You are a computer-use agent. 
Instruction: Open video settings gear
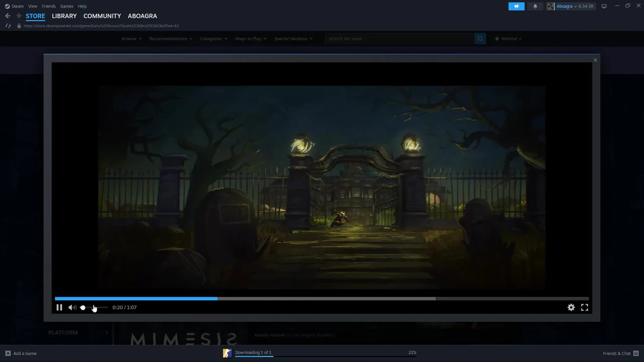571,307
